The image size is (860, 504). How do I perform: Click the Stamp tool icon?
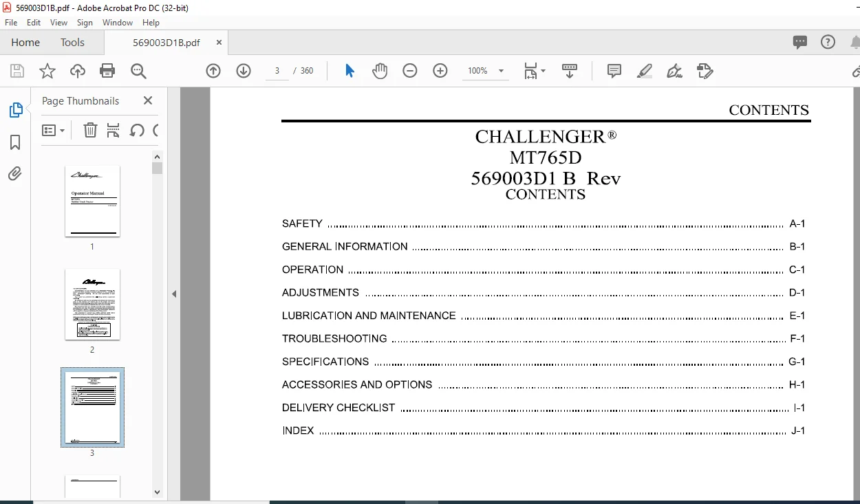pos(705,71)
